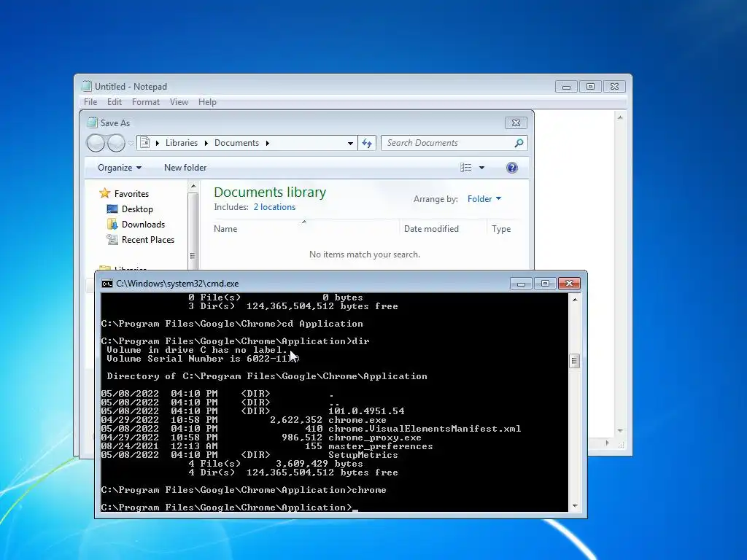Click the refresh button beside address bar

(x=367, y=143)
